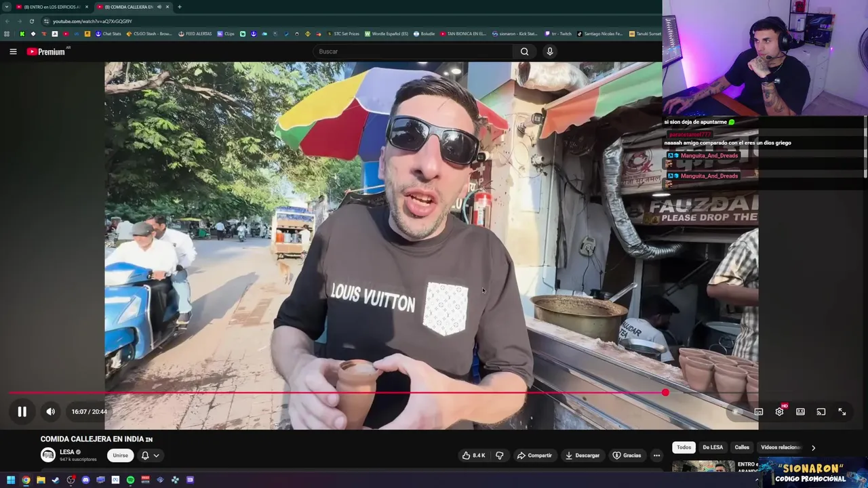Share the video via Compartir
Screen dimensions: 868x488
pos(534,455)
